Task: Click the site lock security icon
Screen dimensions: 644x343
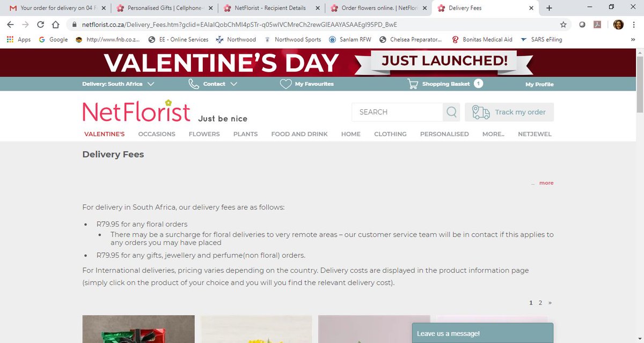Action: (75, 25)
